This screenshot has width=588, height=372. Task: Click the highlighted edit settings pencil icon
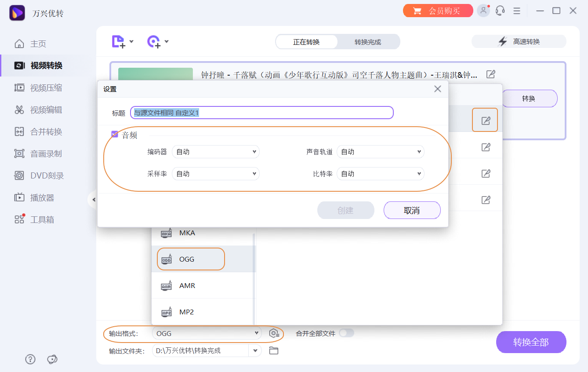pyautogui.click(x=485, y=120)
